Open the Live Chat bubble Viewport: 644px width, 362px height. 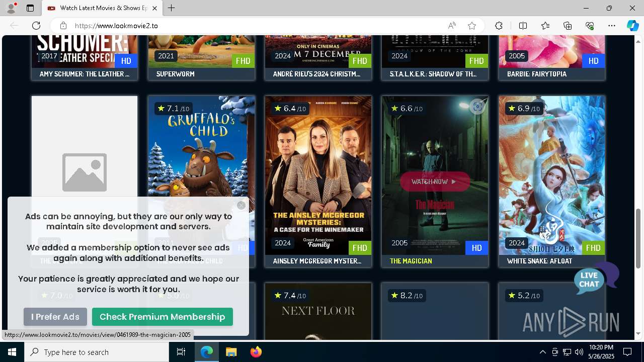pos(596,278)
